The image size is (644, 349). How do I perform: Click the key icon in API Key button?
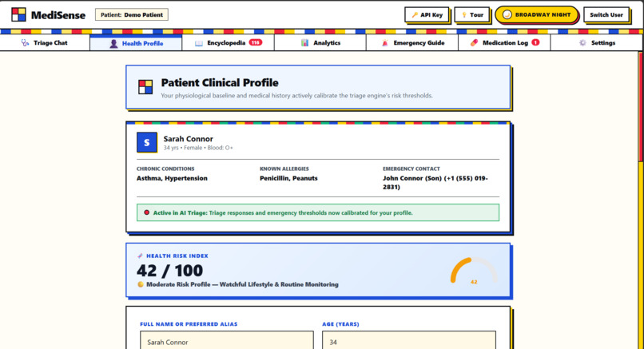tap(415, 15)
